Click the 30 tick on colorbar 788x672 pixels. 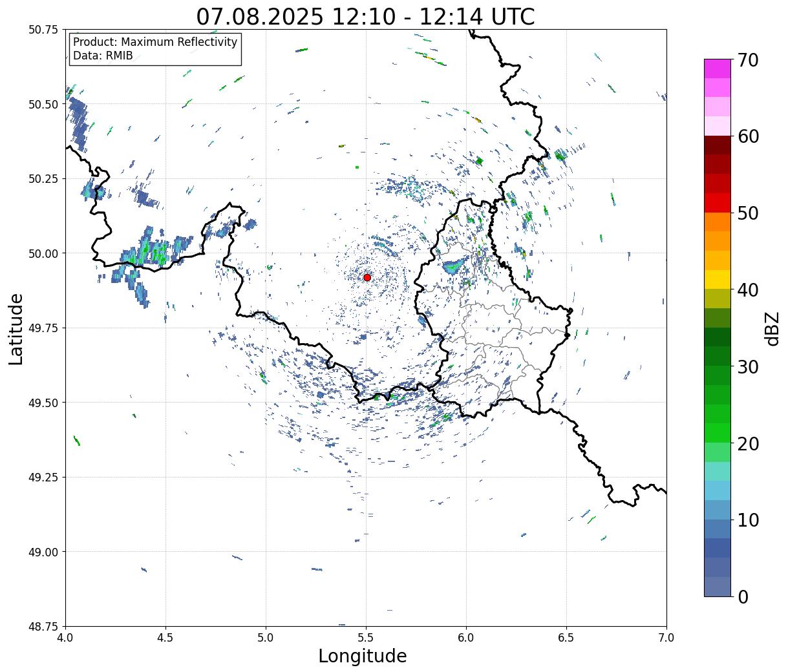[749, 366]
